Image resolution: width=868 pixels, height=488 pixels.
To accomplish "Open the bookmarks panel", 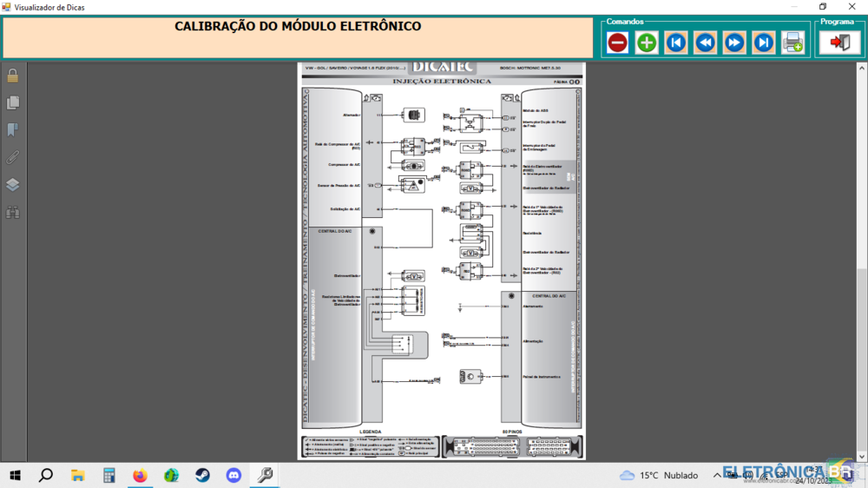I will pos(13,130).
